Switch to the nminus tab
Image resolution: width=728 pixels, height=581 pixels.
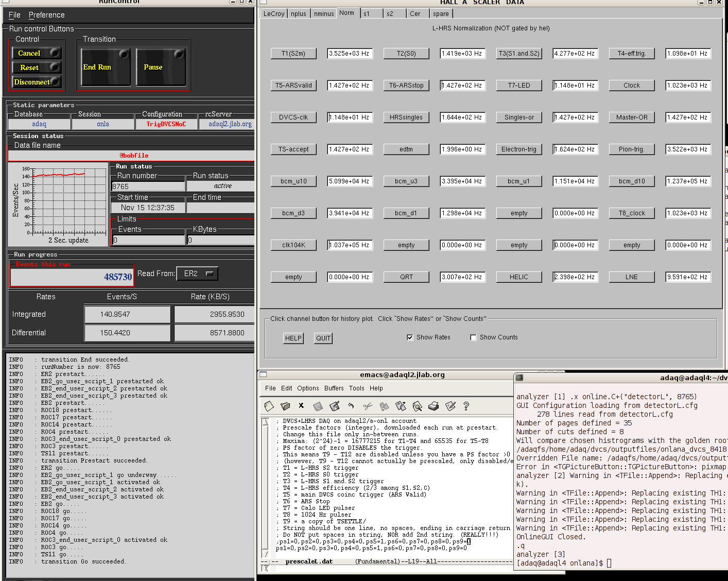(324, 14)
